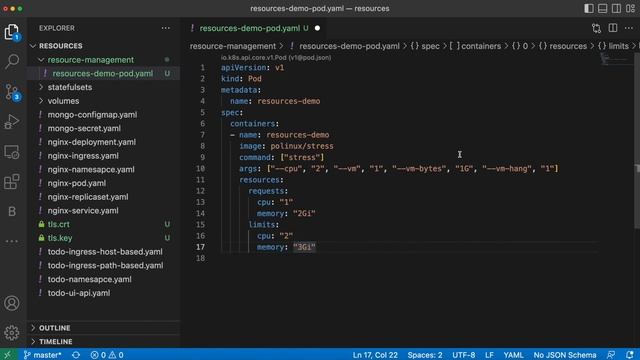Change end of line sequence LF
This screenshot has width=640, height=360.
[x=489, y=355]
